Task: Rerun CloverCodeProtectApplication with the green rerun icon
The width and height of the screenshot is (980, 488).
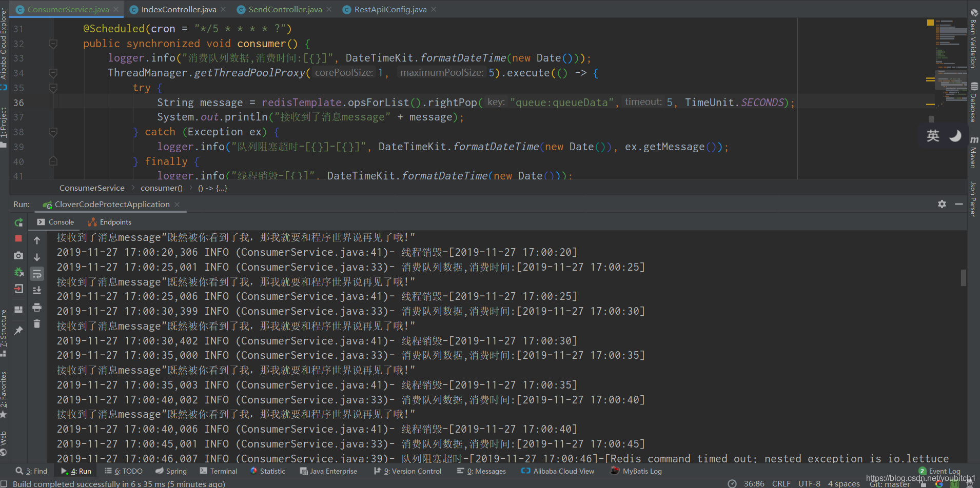Action: tap(18, 222)
